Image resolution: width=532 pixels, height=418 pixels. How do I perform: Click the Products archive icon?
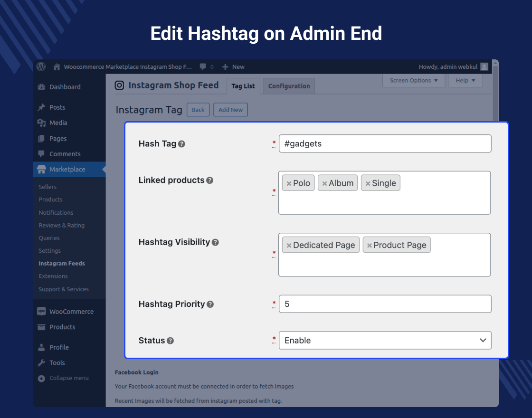(x=41, y=327)
